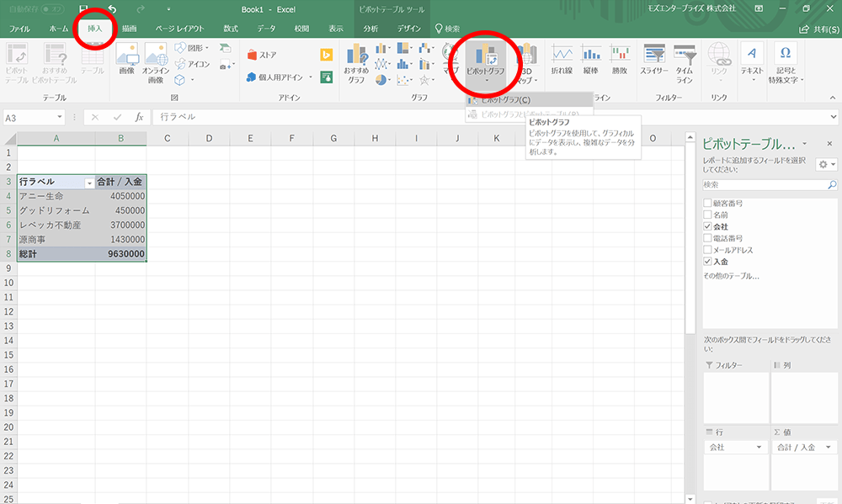Open the Store (ストア) add-ins
Viewport: 842px width, 504px height.
tap(262, 55)
